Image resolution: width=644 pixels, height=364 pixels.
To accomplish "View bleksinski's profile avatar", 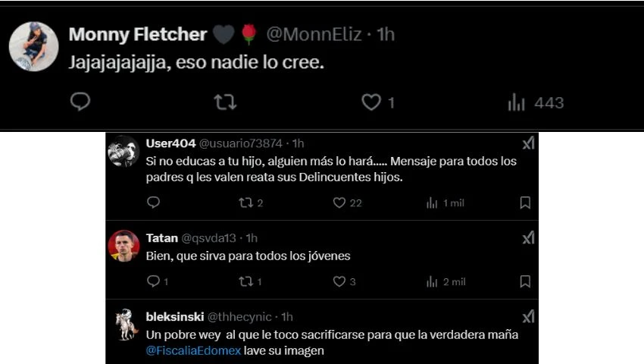I will click(x=123, y=324).
